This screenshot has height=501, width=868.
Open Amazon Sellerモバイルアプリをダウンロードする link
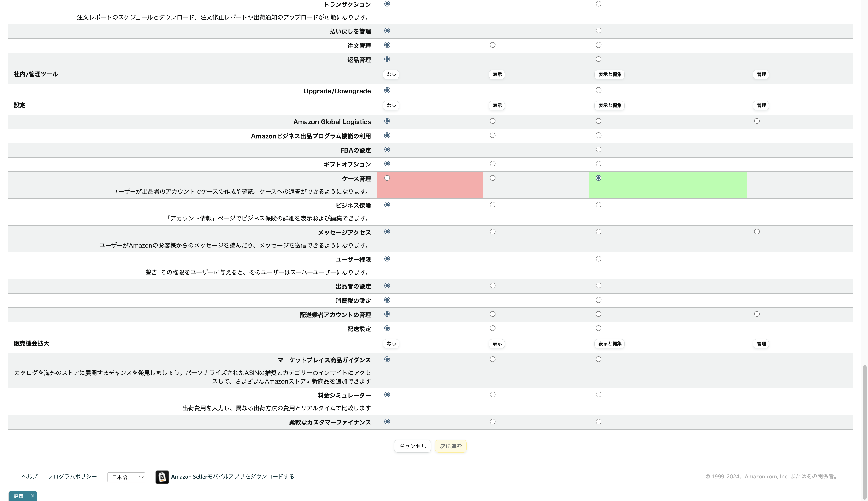pos(233,477)
